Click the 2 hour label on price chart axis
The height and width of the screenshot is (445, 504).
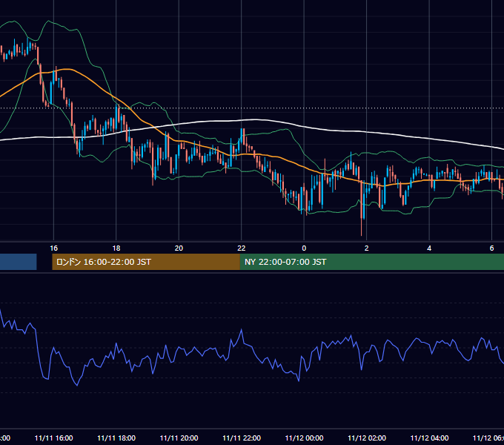click(x=366, y=248)
